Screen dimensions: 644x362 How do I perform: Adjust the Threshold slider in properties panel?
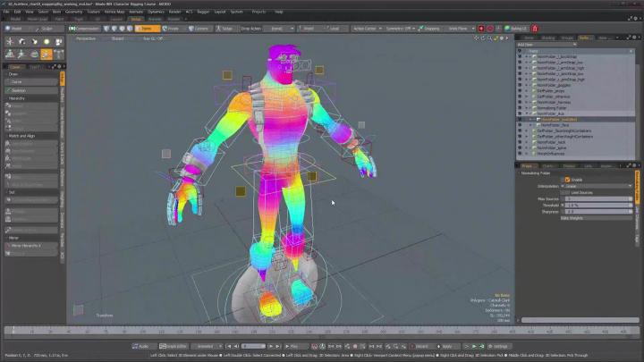pos(597,205)
